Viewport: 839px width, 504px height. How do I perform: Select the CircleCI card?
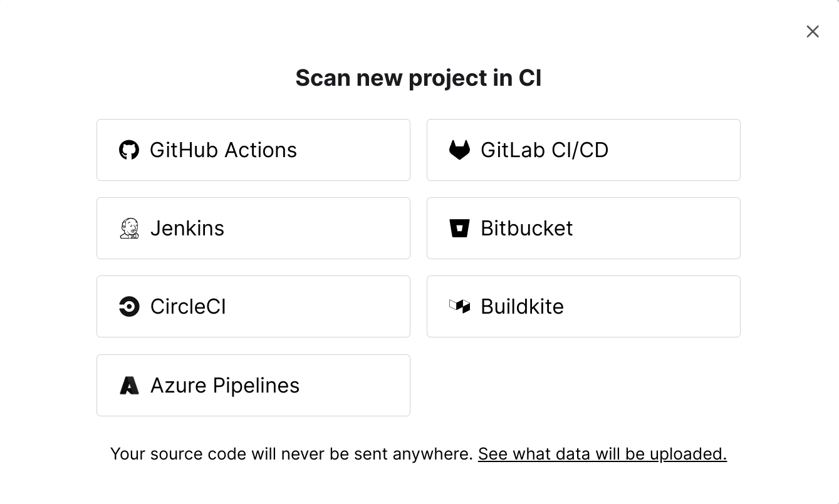(253, 306)
